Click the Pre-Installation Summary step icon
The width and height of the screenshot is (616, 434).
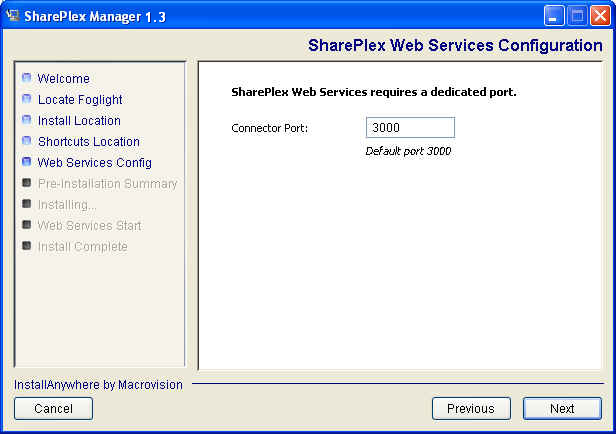pyautogui.click(x=27, y=183)
